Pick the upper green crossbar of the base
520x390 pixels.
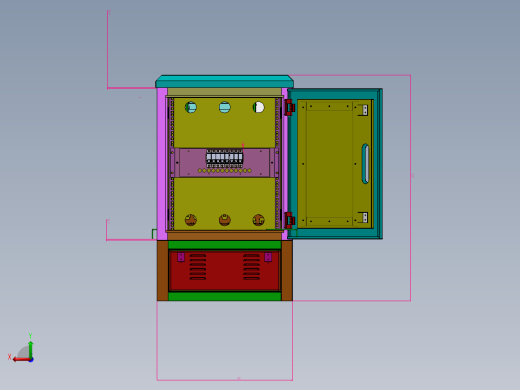coord(224,245)
